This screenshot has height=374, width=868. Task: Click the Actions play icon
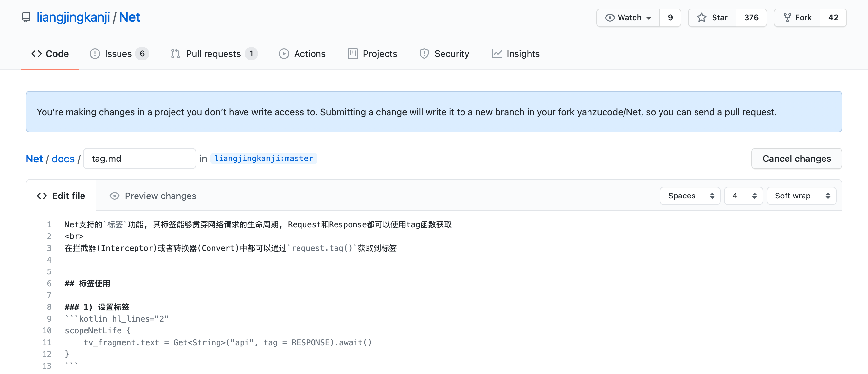coord(284,54)
